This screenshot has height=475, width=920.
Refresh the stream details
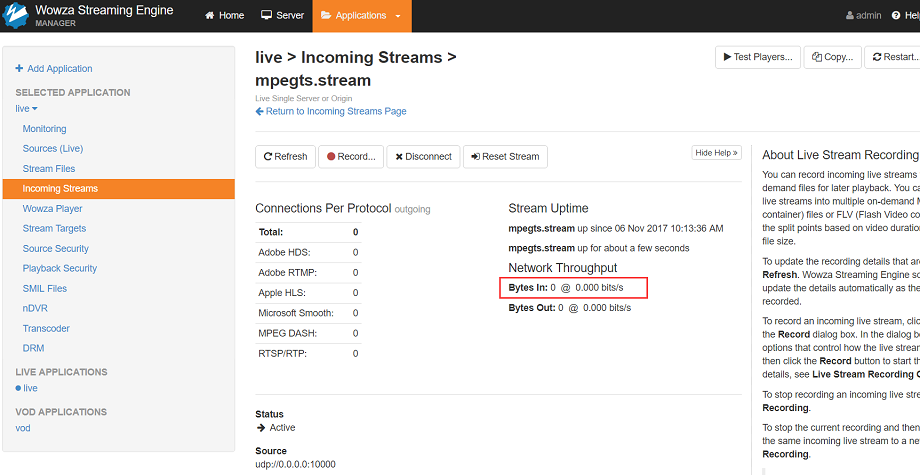[286, 157]
